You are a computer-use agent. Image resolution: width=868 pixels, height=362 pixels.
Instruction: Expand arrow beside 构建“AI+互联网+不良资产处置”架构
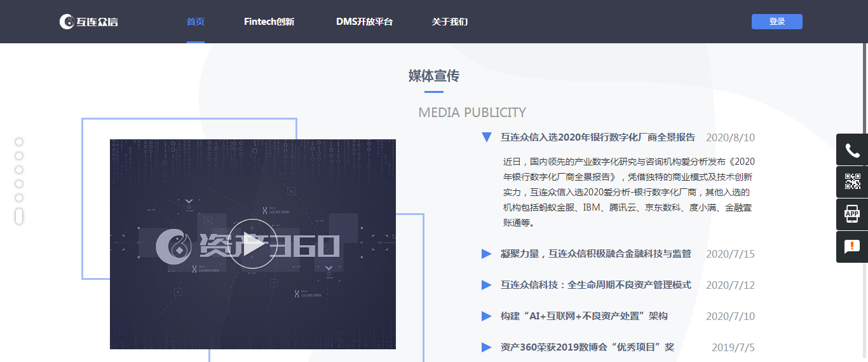pos(487,316)
